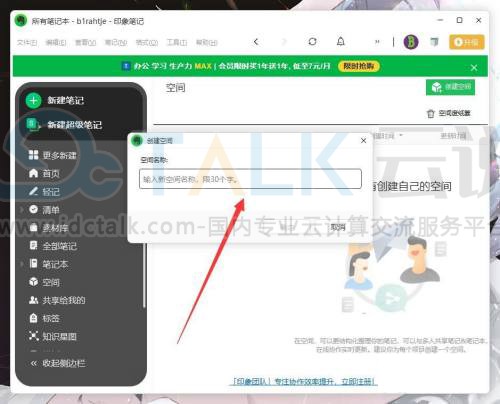Click the 更新时间 column header
The height and width of the screenshot is (404, 500).
tap(453, 135)
